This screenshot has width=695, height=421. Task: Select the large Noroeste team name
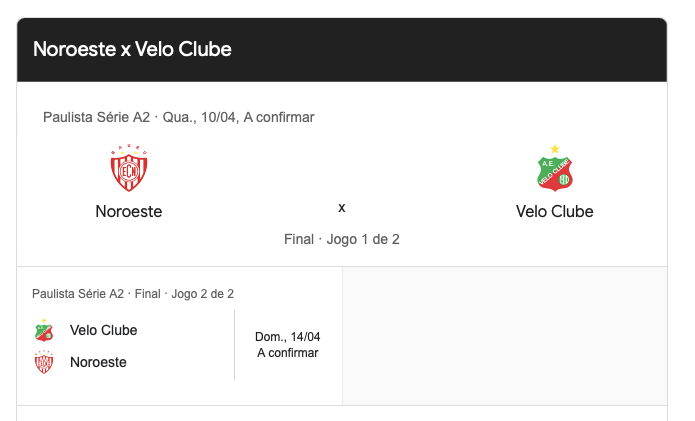[x=129, y=212]
